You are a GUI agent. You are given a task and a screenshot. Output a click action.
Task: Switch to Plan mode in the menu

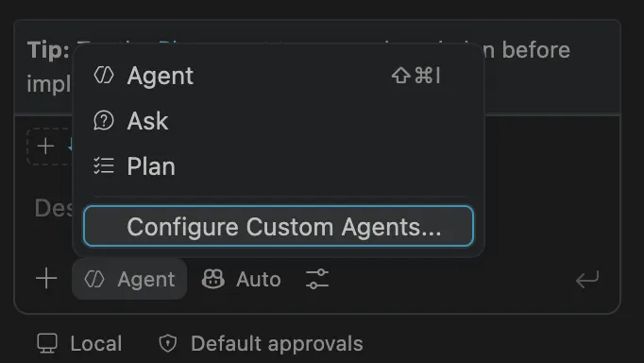click(279, 166)
